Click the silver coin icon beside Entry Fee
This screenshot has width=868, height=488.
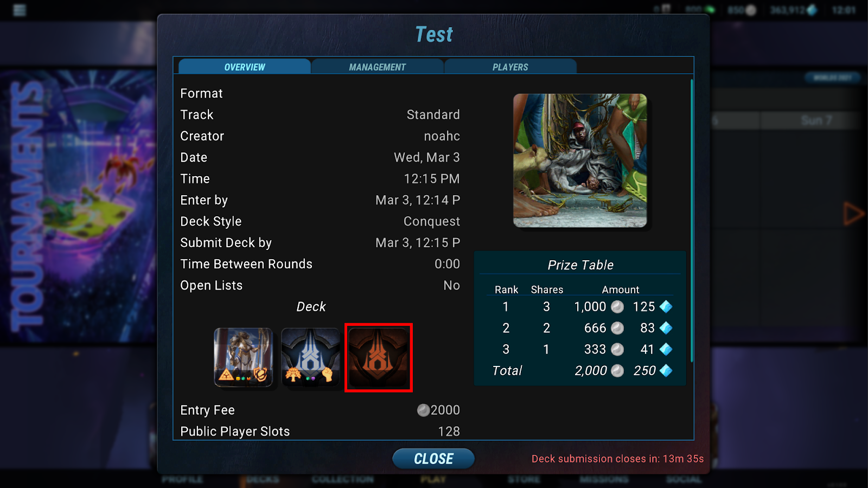pos(423,410)
